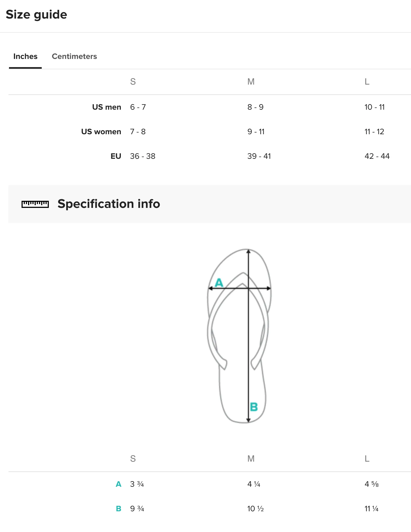Click the teal A label on flip-flop diagram
Viewport: 411px width, 532px height.
(x=219, y=283)
